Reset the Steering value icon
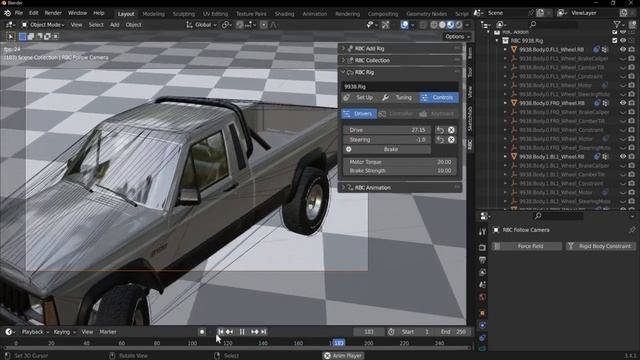640x360 pixels. coord(440,140)
